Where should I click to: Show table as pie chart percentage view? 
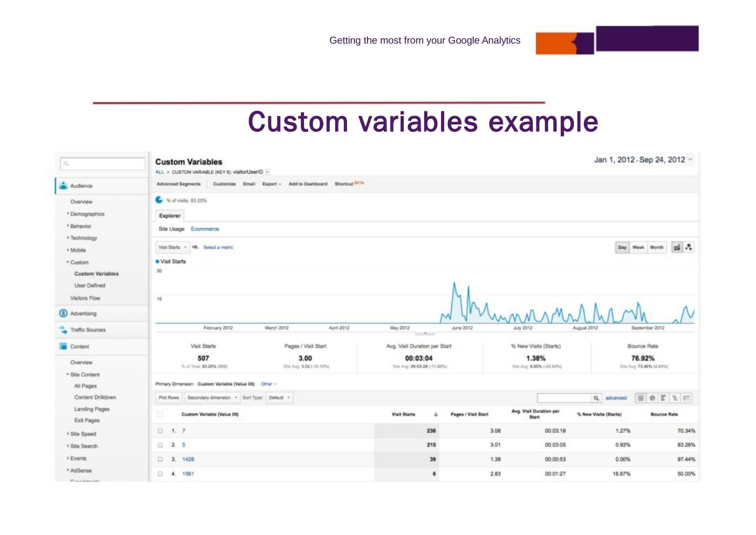(652, 398)
